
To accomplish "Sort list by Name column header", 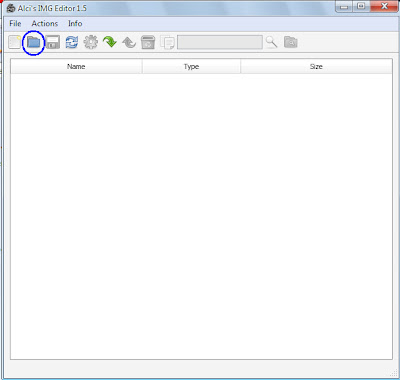I will [76, 66].
